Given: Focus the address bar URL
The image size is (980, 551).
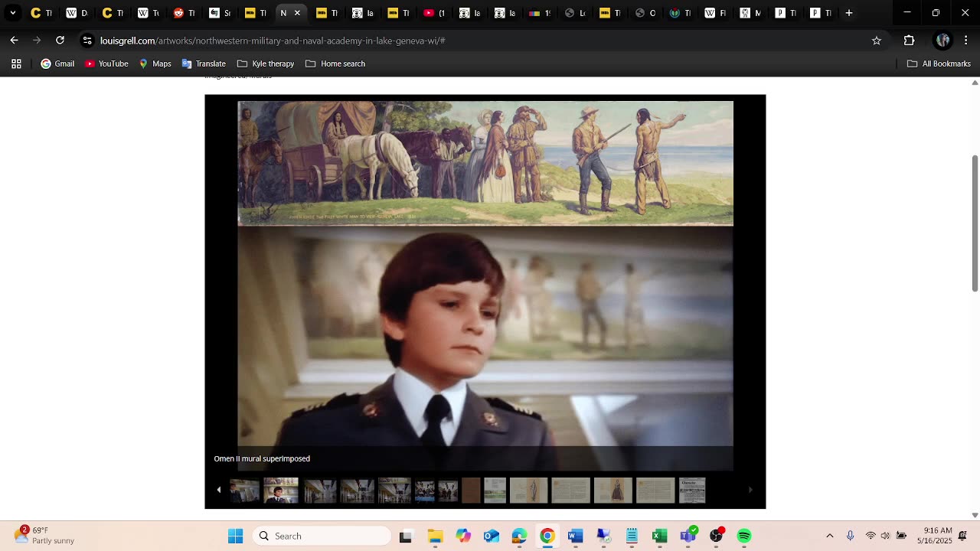Looking at the screenshot, I should (x=273, y=41).
